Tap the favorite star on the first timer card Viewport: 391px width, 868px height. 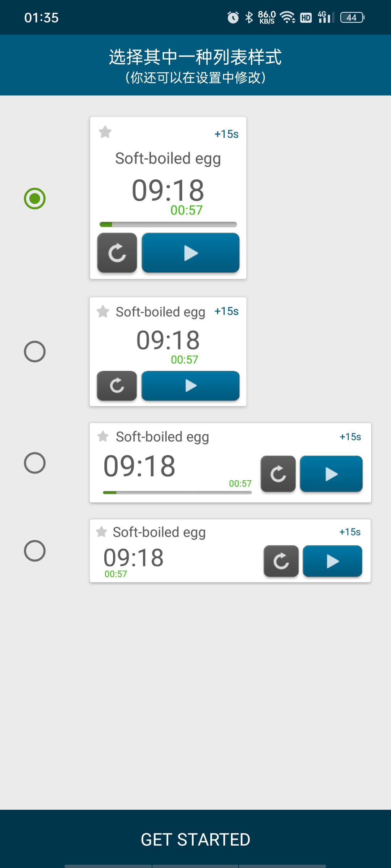pyautogui.click(x=105, y=132)
